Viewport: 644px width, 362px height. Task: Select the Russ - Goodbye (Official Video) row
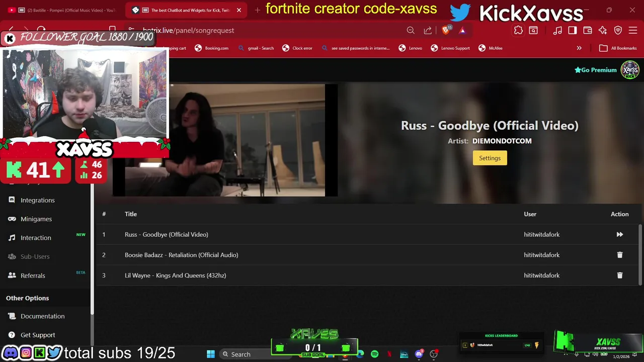coord(367,234)
